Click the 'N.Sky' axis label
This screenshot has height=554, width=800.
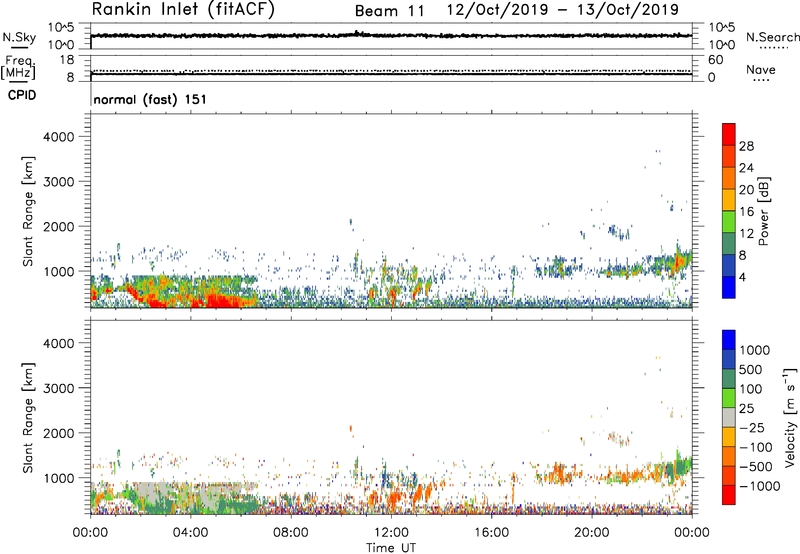point(19,37)
